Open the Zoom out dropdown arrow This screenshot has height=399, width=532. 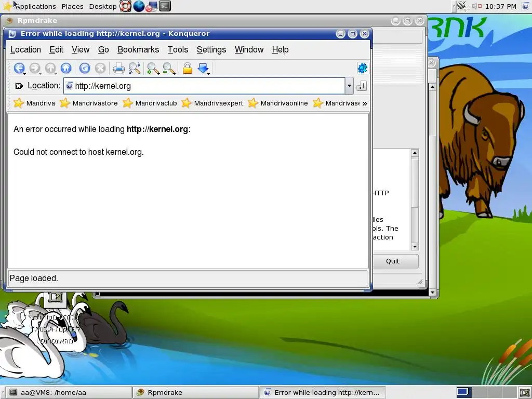pyautogui.click(x=174, y=73)
